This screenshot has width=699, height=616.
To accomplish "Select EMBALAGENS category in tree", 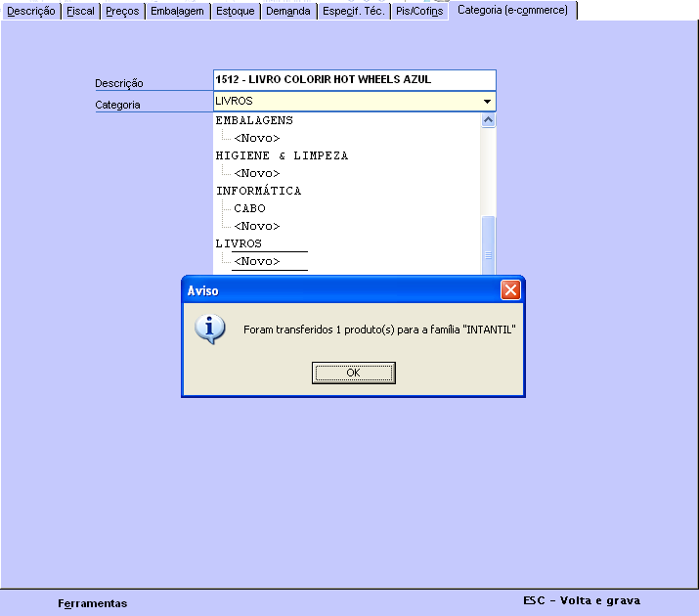I will tap(254, 120).
